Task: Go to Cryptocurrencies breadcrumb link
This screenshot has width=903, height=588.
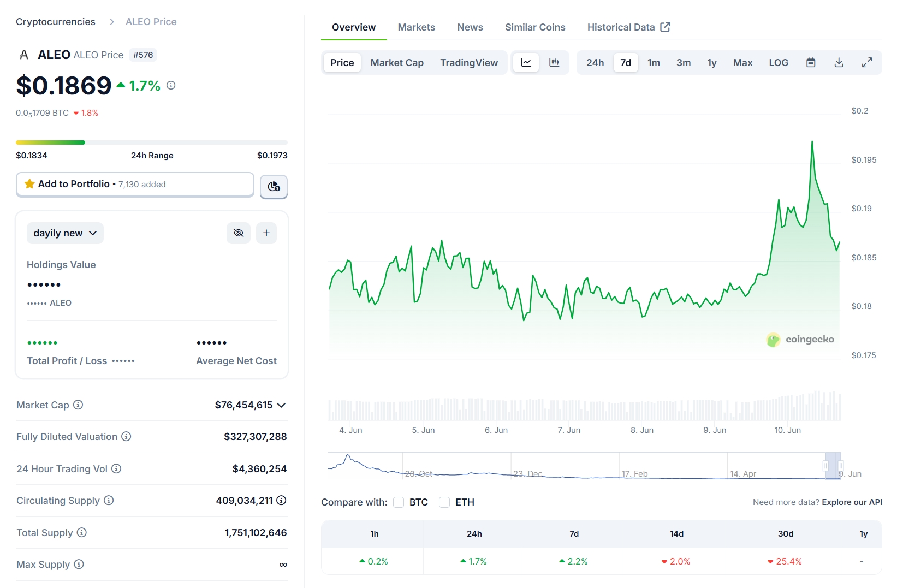Action: 56,22
